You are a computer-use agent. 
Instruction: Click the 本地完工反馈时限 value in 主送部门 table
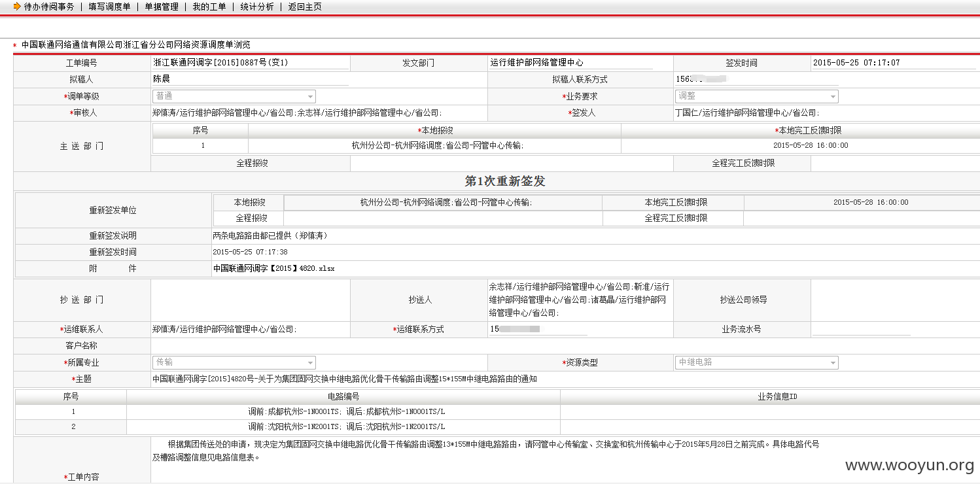coord(811,146)
